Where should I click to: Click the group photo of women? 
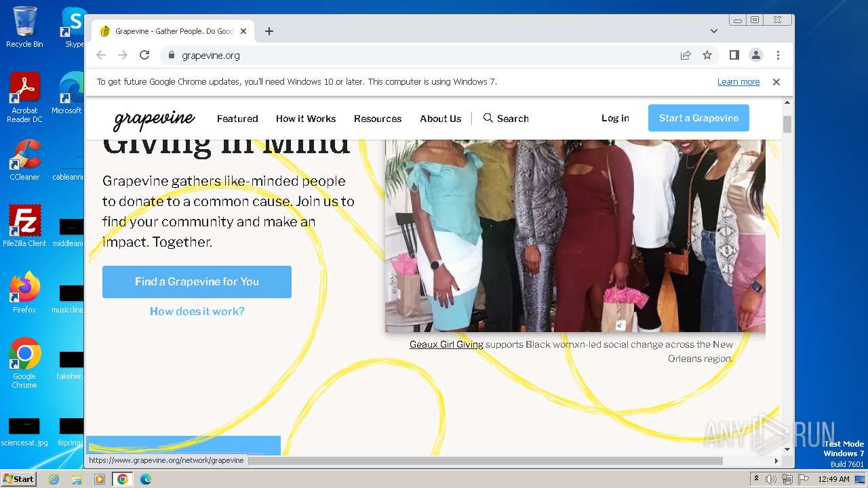[x=575, y=236]
